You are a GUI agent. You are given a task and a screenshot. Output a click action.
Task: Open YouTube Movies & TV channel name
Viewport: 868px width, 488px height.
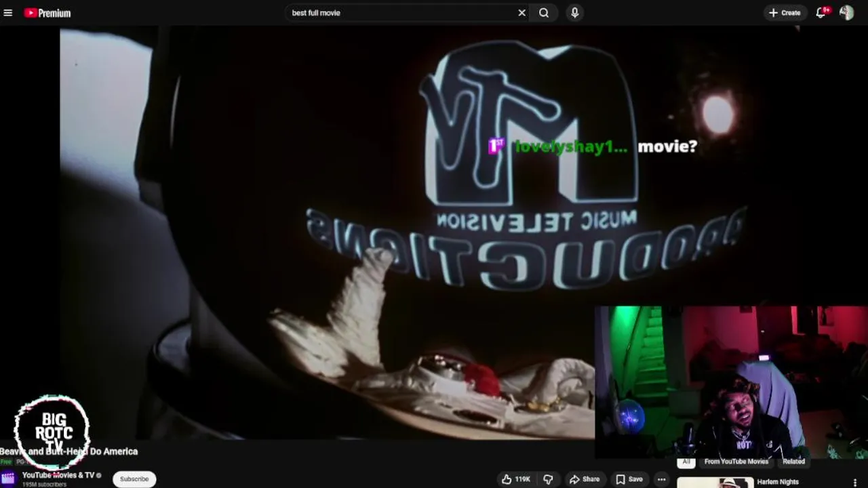coord(58,475)
